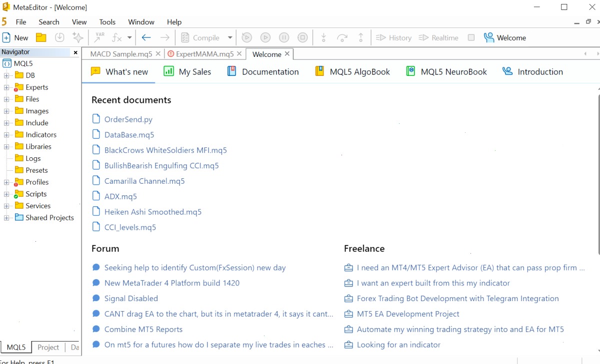This screenshot has height=364, width=600.
Task: Expand the Include folder tree node
Action: click(6, 123)
